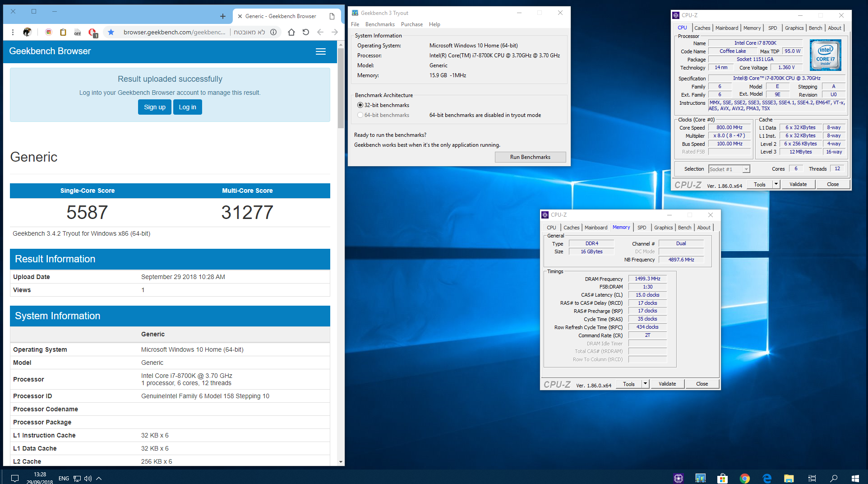Click the red extension icon with badge 1
This screenshot has height=484, width=868.
click(x=93, y=33)
